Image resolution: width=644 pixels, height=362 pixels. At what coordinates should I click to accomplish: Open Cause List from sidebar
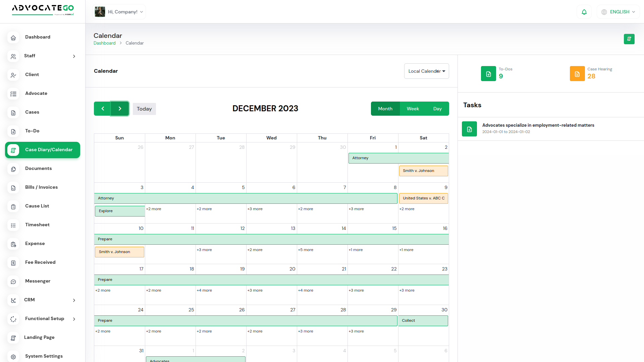[x=37, y=206]
